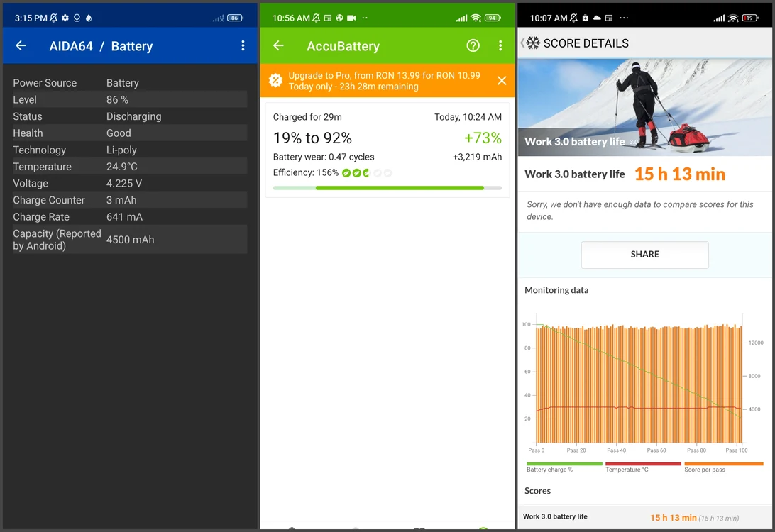Open the AccuBattery three-dot overflow menu
Viewport: 775px width, 532px height.
point(500,46)
